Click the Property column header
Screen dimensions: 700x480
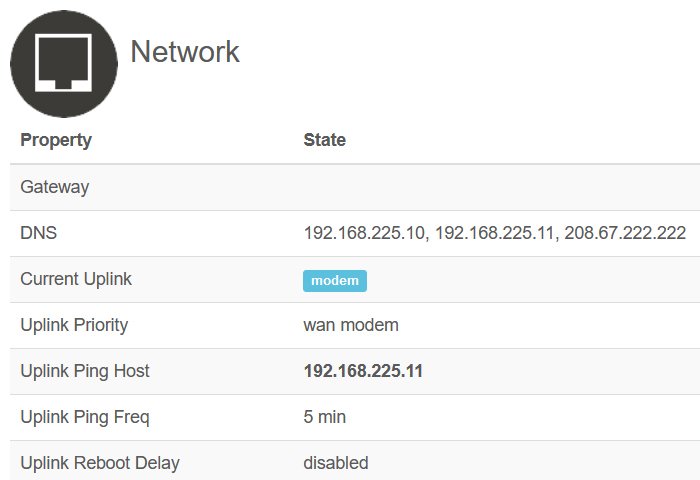click(56, 140)
